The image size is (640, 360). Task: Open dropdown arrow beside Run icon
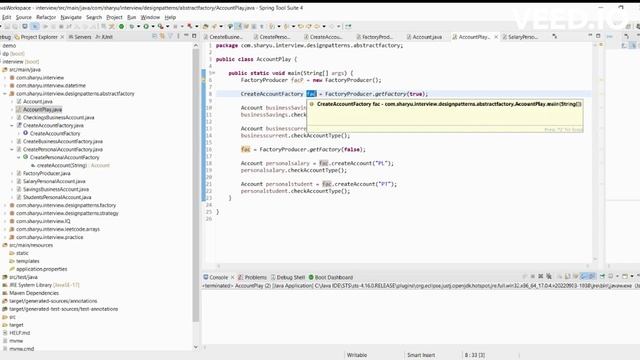153,27
